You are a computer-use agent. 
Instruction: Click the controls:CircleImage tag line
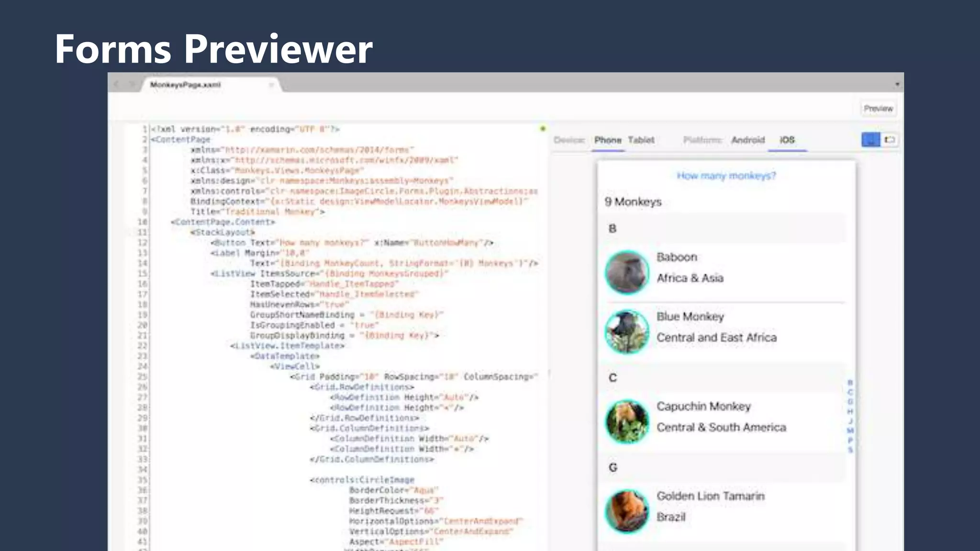[362, 480]
